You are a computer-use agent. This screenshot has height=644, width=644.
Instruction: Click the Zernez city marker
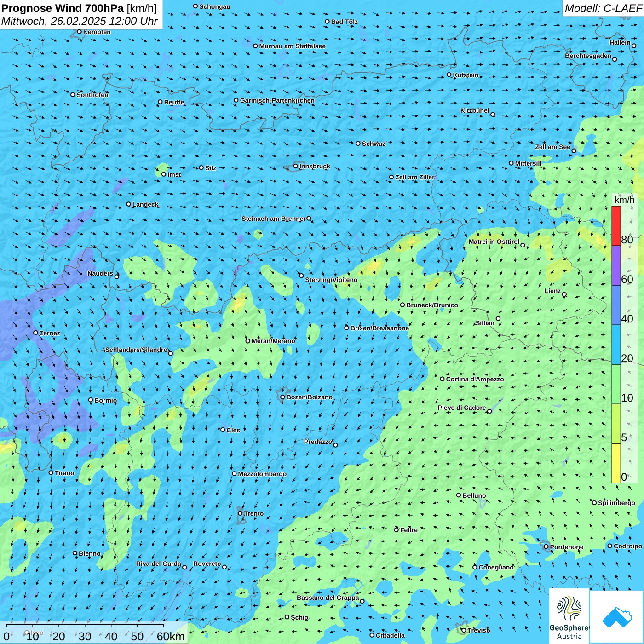[x=36, y=333]
